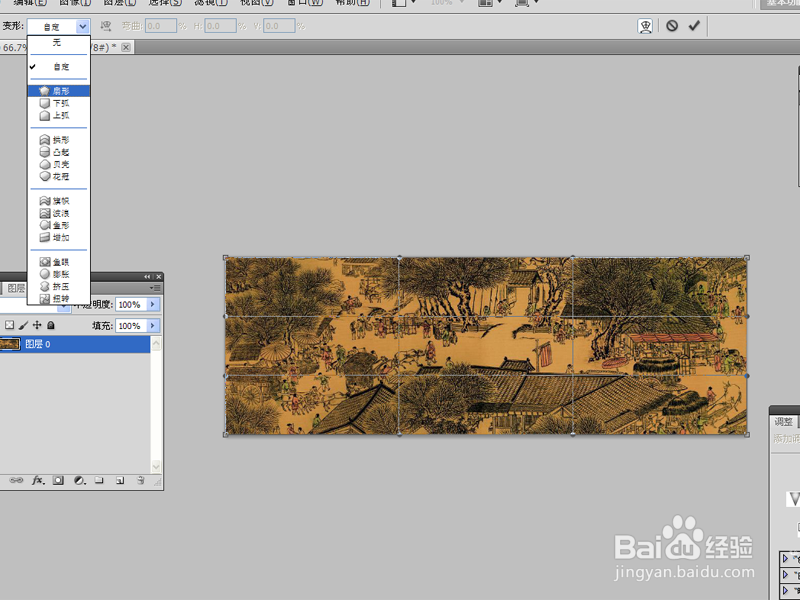Toggle lock image pixels brush icon

click(x=23, y=325)
